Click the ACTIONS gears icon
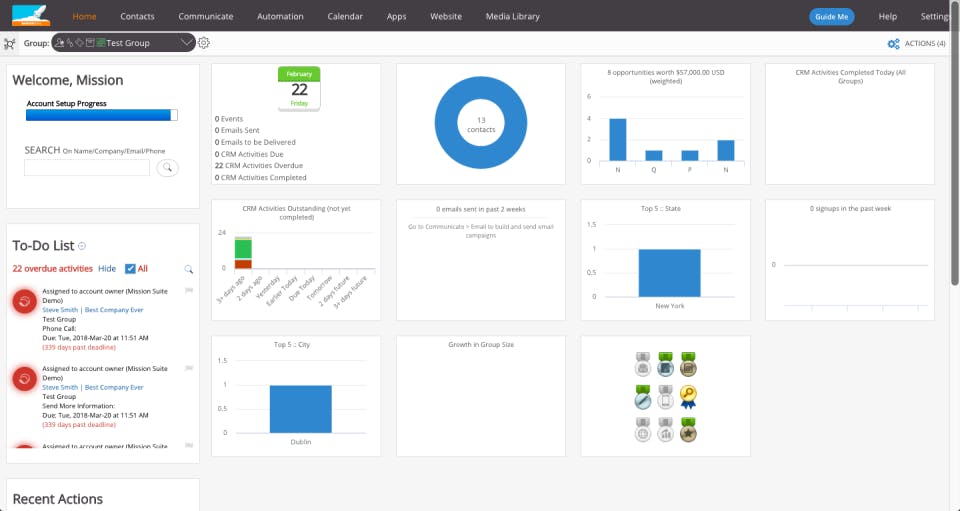 (x=894, y=43)
